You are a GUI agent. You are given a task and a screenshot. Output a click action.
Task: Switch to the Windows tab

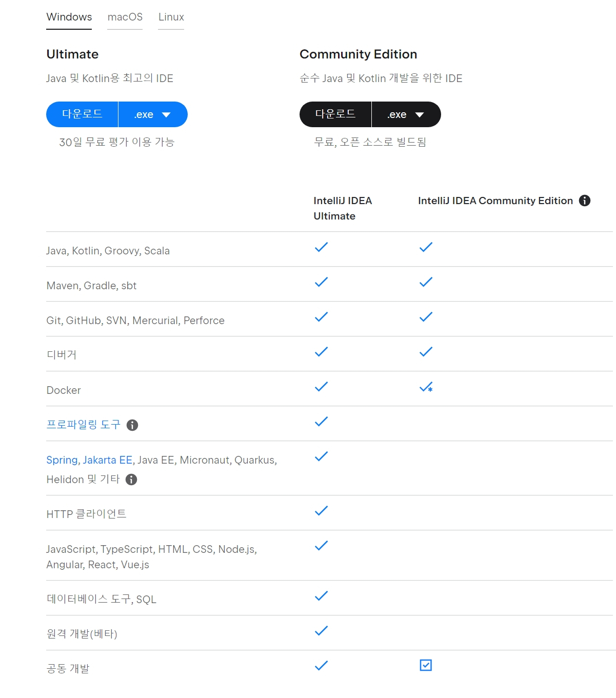pyautogui.click(x=69, y=17)
